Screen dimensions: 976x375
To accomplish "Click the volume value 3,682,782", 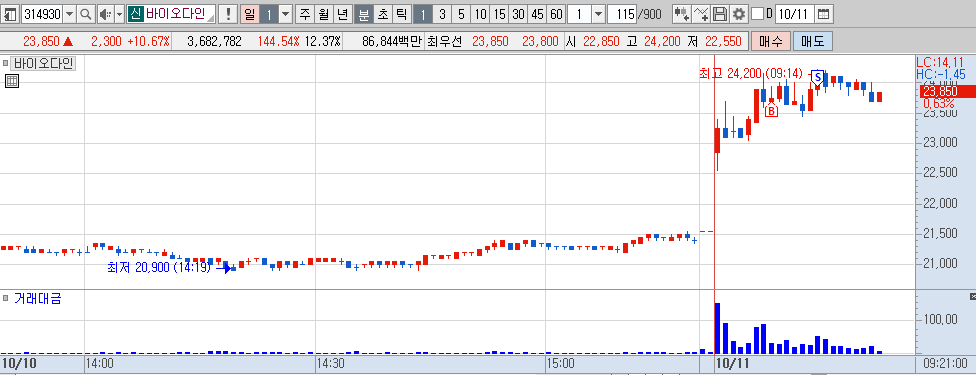I will pos(214,42).
